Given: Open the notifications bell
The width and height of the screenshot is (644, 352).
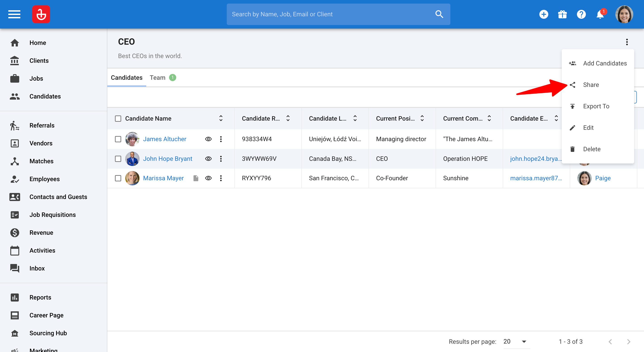Looking at the screenshot, I should point(600,14).
